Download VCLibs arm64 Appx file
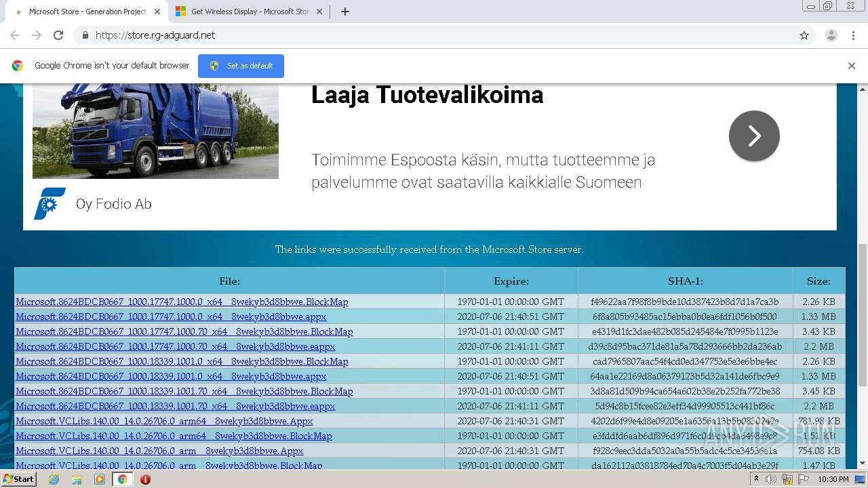The height and width of the screenshot is (488, 868). tap(164, 421)
